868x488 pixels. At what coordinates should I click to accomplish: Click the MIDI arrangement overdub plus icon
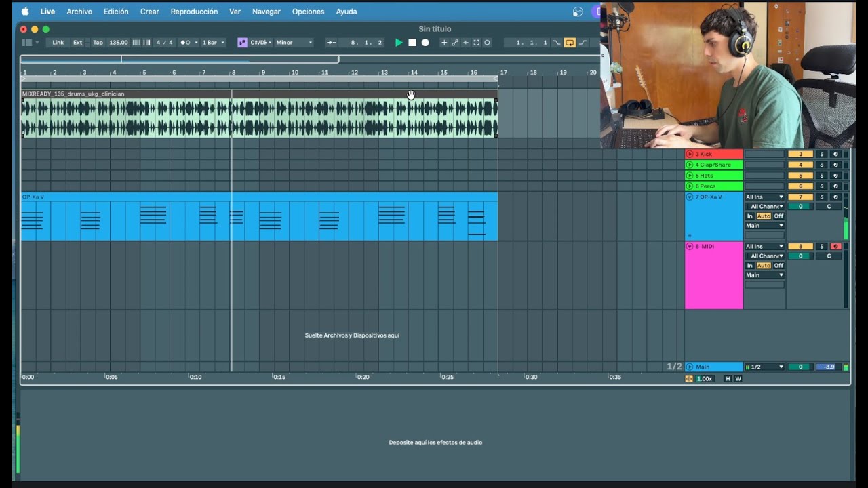pyautogui.click(x=444, y=42)
